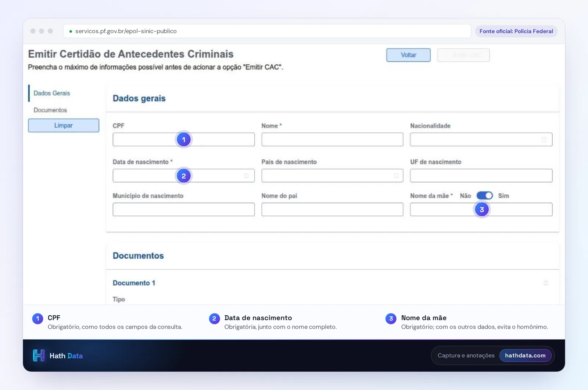The width and height of the screenshot is (588, 390).
Task: Click the UF de nascimento field
Action: pyautogui.click(x=481, y=175)
